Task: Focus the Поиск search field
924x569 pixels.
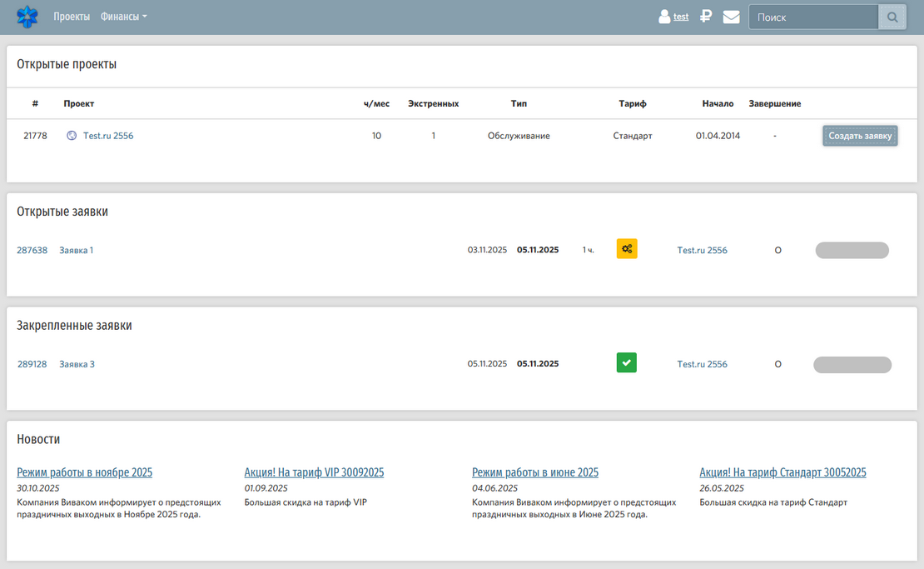Action: tap(813, 17)
